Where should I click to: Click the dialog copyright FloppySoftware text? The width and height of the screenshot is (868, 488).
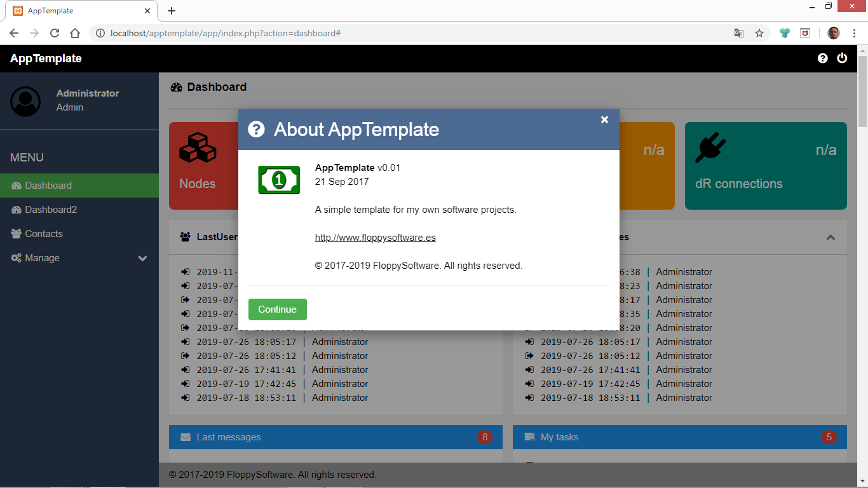[x=419, y=266]
